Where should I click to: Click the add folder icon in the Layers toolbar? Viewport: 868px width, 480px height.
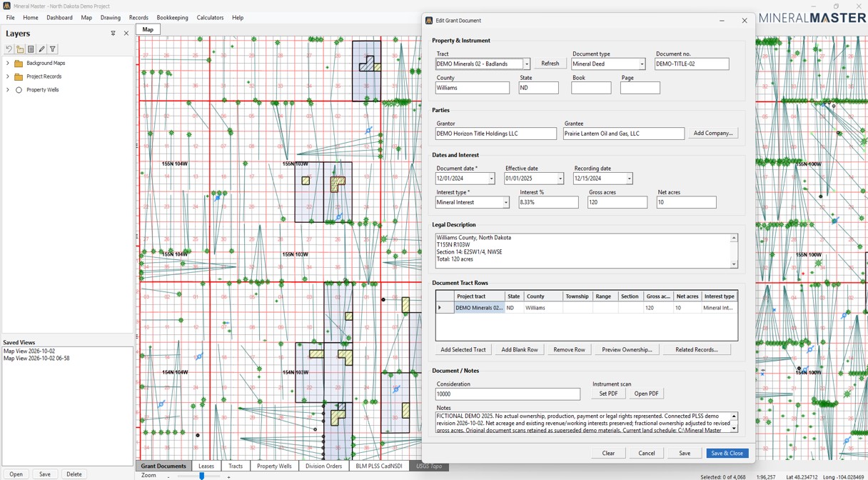[x=20, y=49]
